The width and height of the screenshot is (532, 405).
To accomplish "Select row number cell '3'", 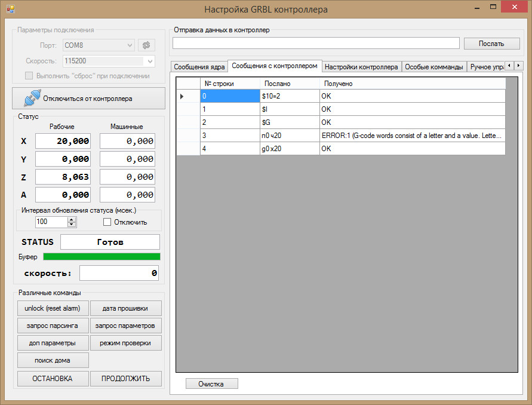I will point(230,136).
